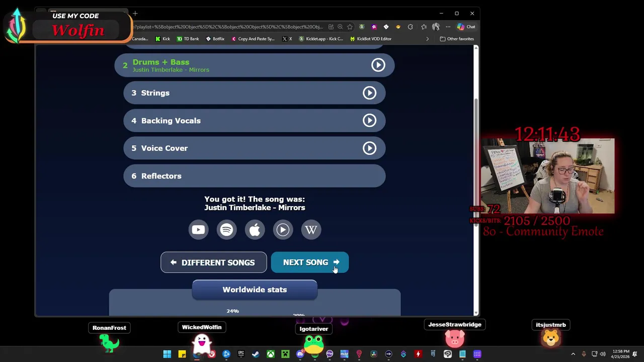644x362 pixels.
Task: Play the Backing Vocals track
Action: point(369,120)
